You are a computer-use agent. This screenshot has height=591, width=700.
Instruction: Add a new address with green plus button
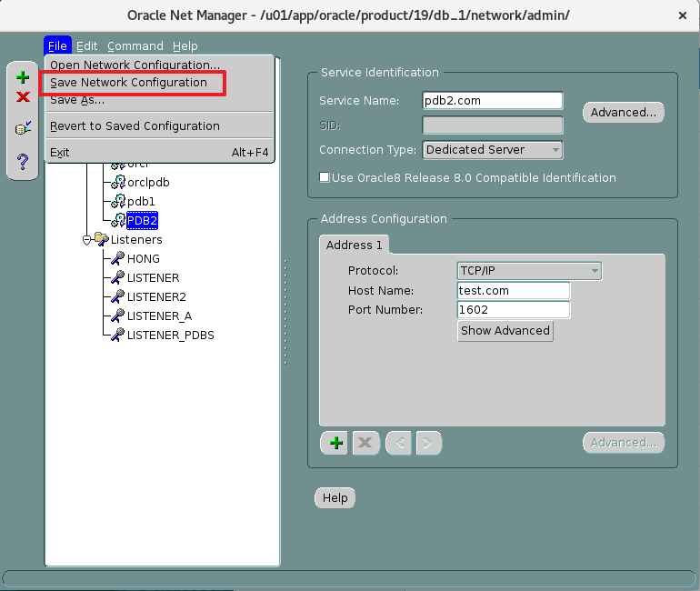coord(335,443)
